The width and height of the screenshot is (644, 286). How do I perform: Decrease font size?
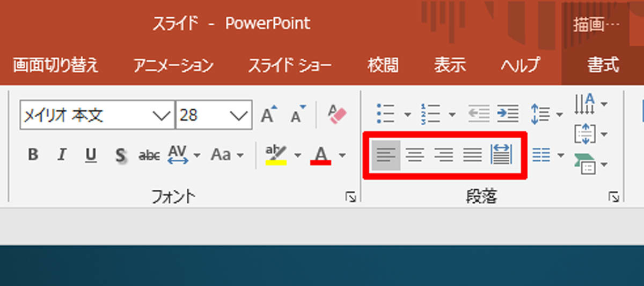pos(298,114)
